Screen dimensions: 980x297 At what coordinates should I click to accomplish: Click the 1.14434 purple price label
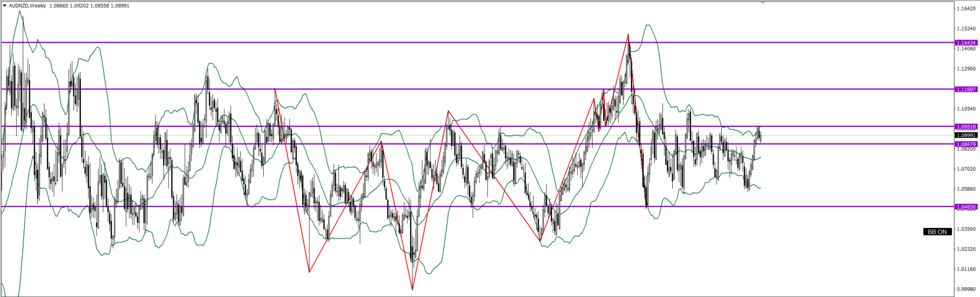point(966,43)
